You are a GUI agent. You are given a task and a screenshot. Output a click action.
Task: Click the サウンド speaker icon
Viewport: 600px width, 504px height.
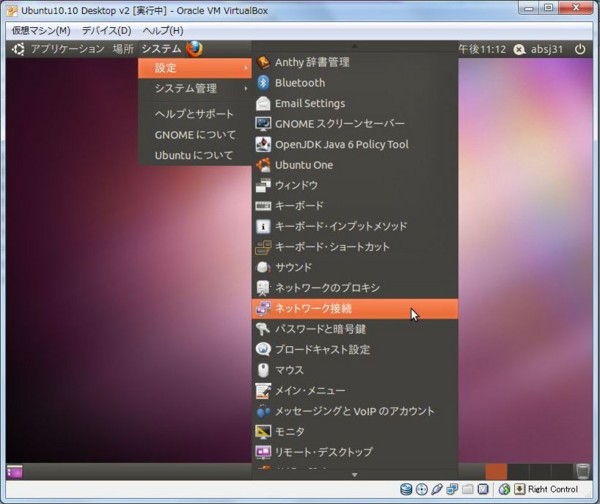pyautogui.click(x=263, y=267)
